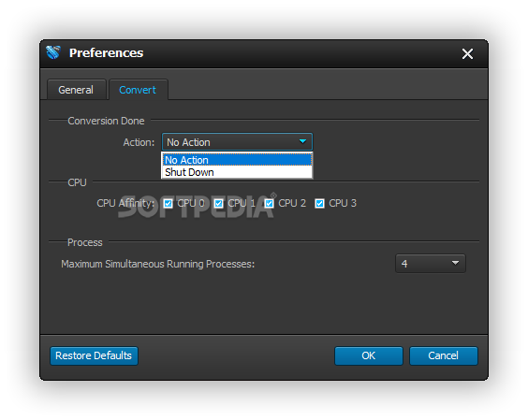Viewport: 528px width, 420px height.
Task: Toggle the CPU 1 affinity checkbox
Action: coord(218,203)
